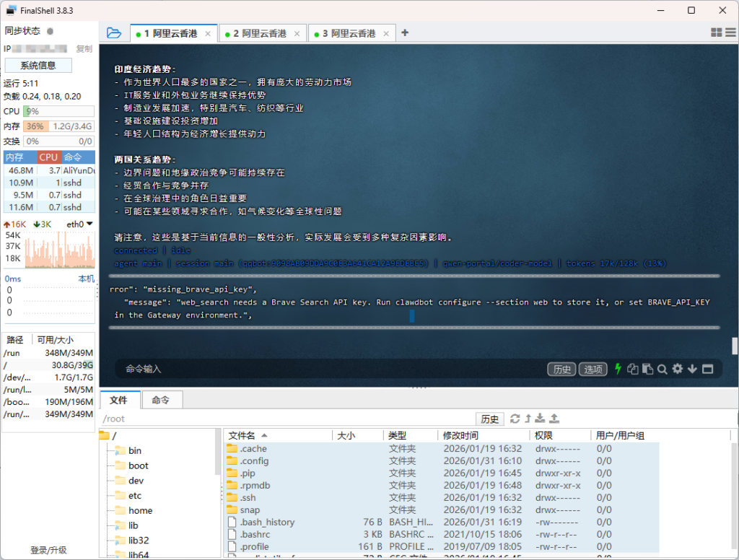
Task: Open the eth0 network interface dropdown
Action: pyautogui.click(x=79, y=224)
